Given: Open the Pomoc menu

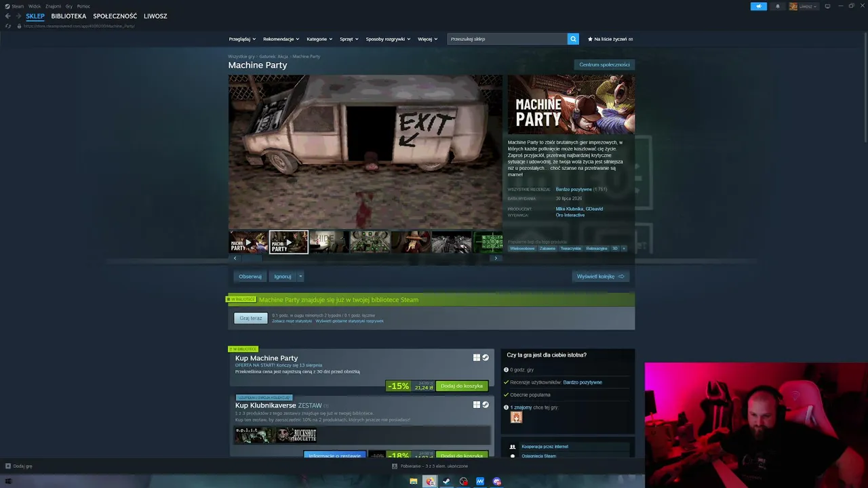Looking at the screenshot, I should (x=83, y=6).
